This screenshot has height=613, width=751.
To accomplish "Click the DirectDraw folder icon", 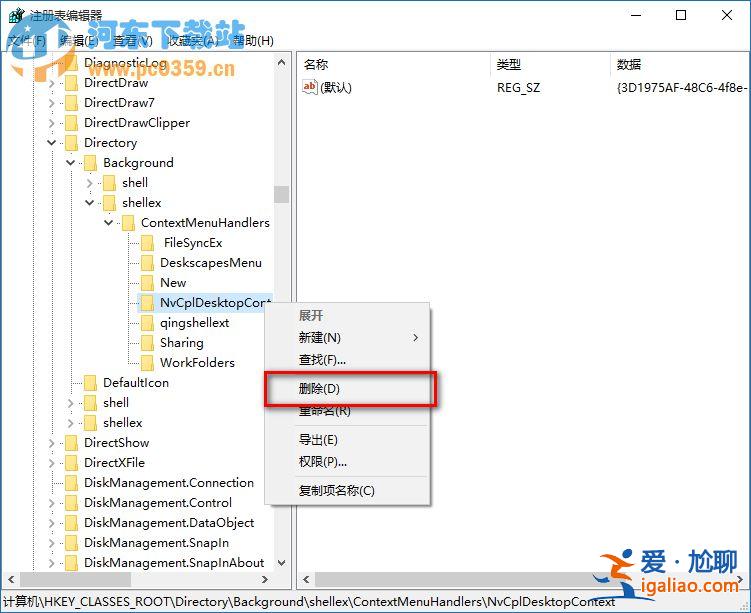I will click(71, 83).
